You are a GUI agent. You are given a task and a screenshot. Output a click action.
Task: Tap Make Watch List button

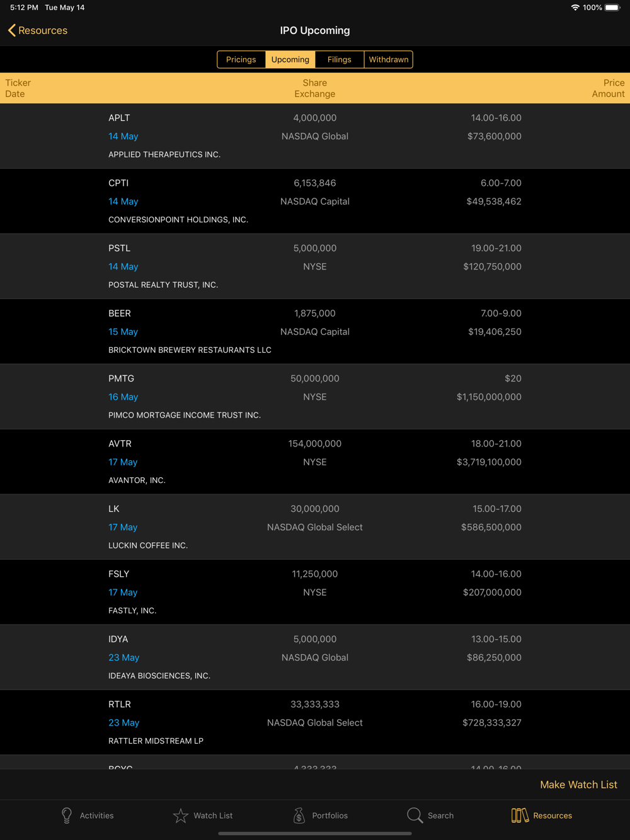[x=578, y=785]
